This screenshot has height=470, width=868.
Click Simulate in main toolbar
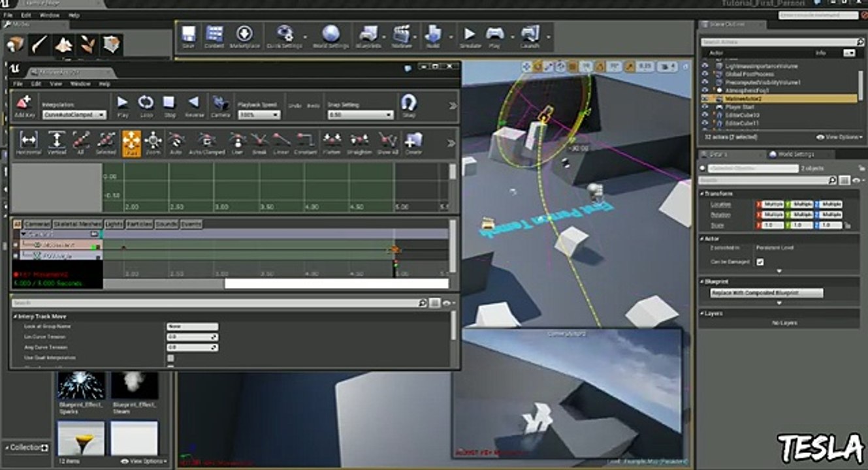[470, 37]
